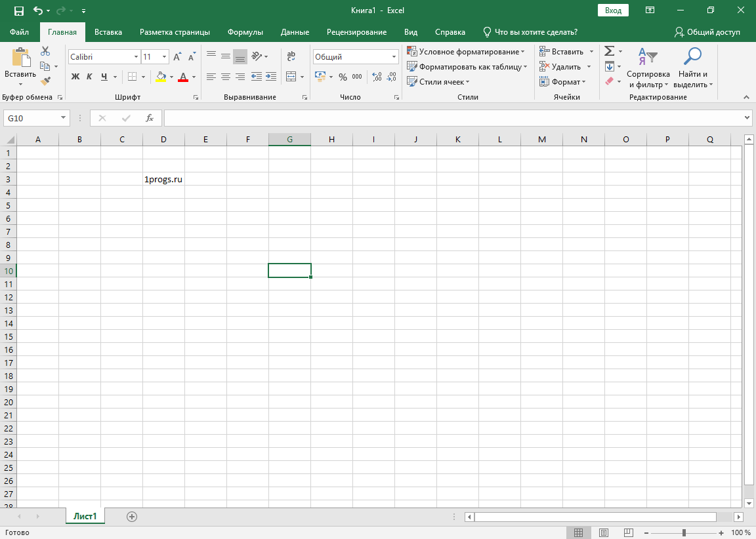Select cell D3 containing 1progs.ru
This screenshot has height=539, width=756.
click(163, 179)
